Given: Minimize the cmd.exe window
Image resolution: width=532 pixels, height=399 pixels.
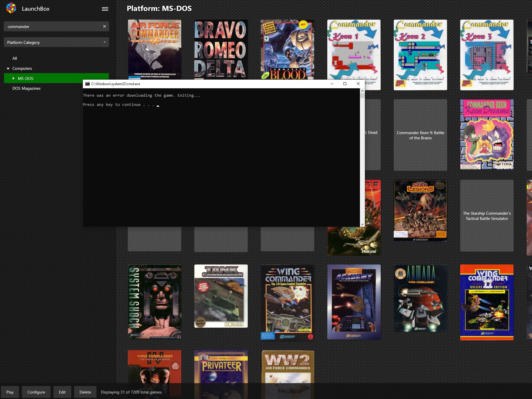Looking at the screenshot, I should tap(332, 84).
